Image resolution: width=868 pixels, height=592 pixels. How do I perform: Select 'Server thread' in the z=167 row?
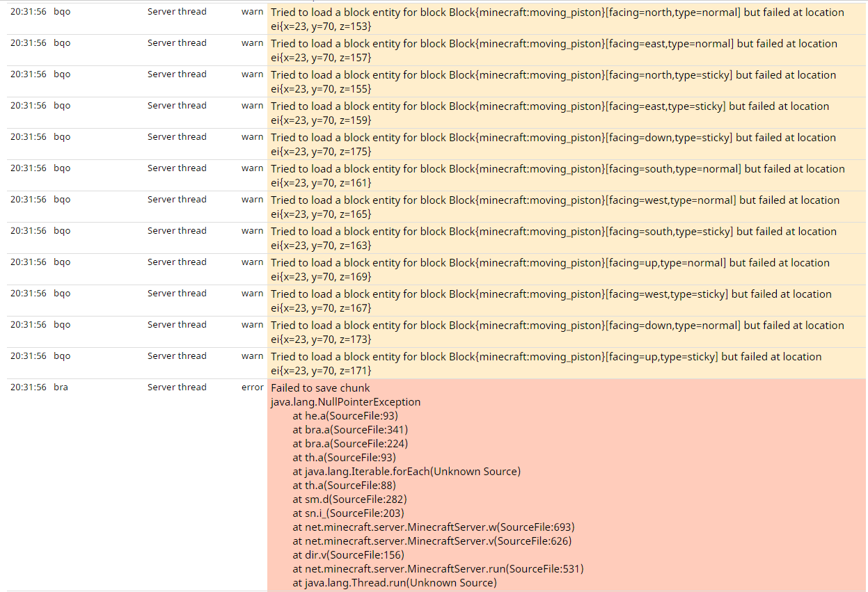point(177,294)
